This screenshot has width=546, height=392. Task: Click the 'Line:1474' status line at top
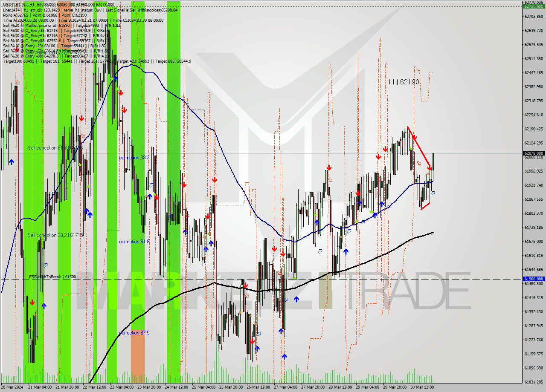tap(90, 9)
